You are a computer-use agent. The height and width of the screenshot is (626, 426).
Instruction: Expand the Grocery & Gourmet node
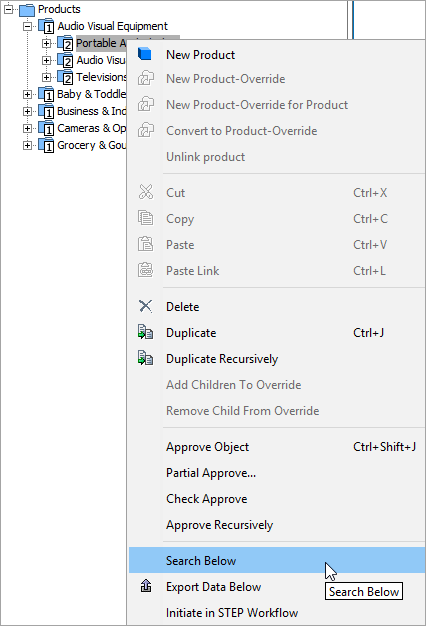27,146
